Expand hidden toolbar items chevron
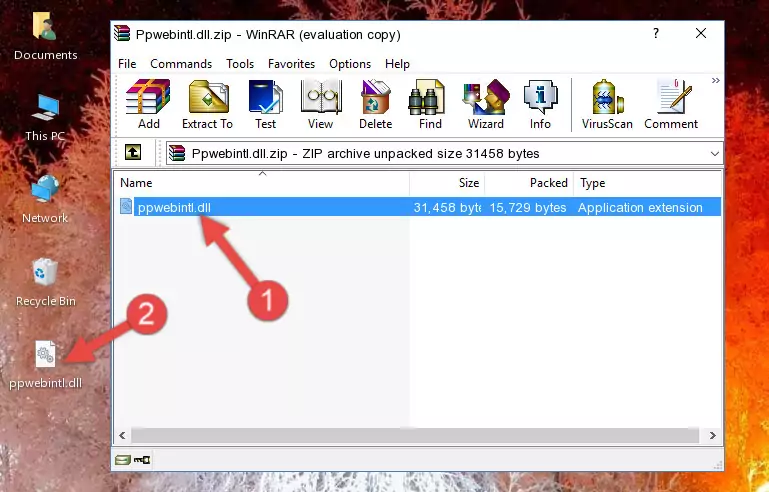Image resolution: width=769 pixels, height=492 pixels. click(716, 80)
